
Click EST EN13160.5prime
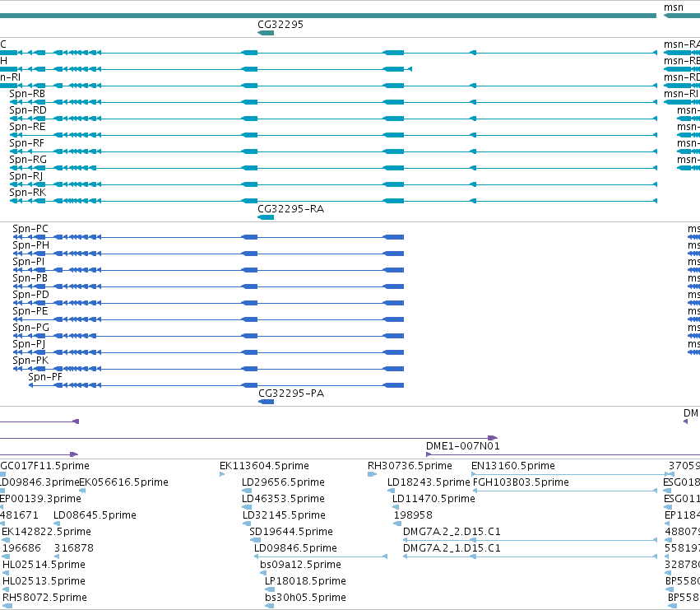(513, 466)
